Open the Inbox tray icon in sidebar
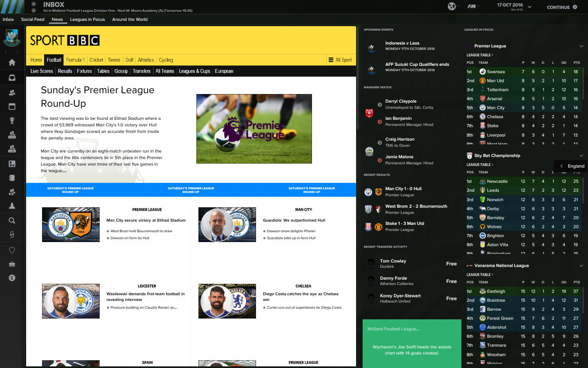The image size is (588, 368). pyautogui.click(x=12, y=78)
